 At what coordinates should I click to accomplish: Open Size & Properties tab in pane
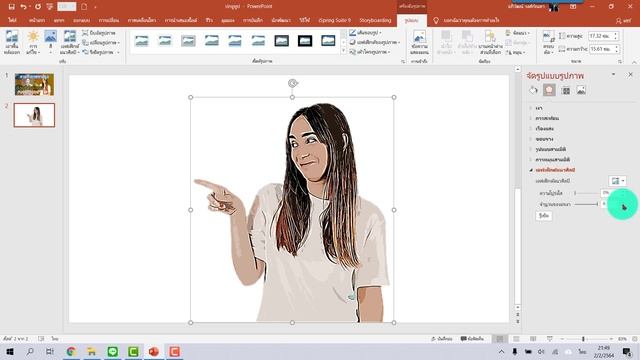566,91
